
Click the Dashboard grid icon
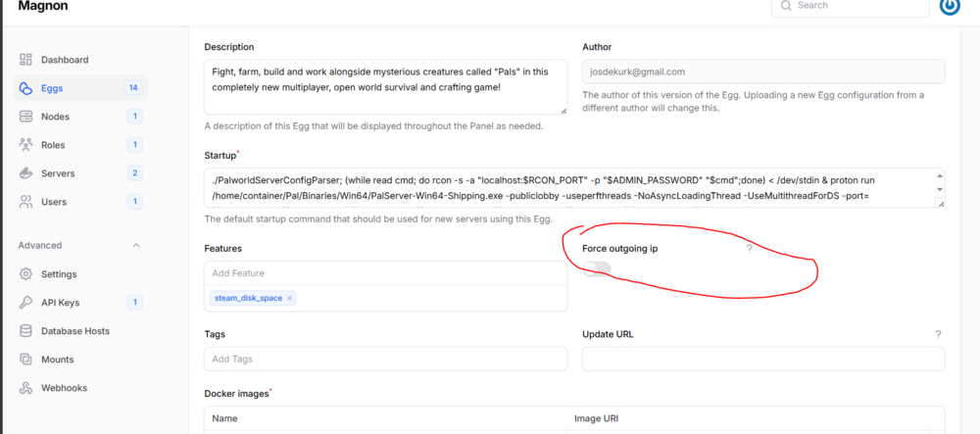click(25, 60)
